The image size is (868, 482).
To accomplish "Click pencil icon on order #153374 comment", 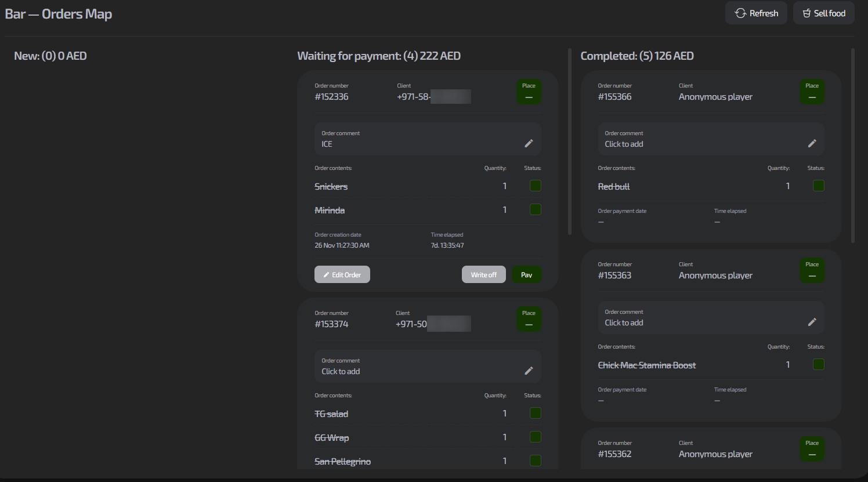I will pos(529,371).
